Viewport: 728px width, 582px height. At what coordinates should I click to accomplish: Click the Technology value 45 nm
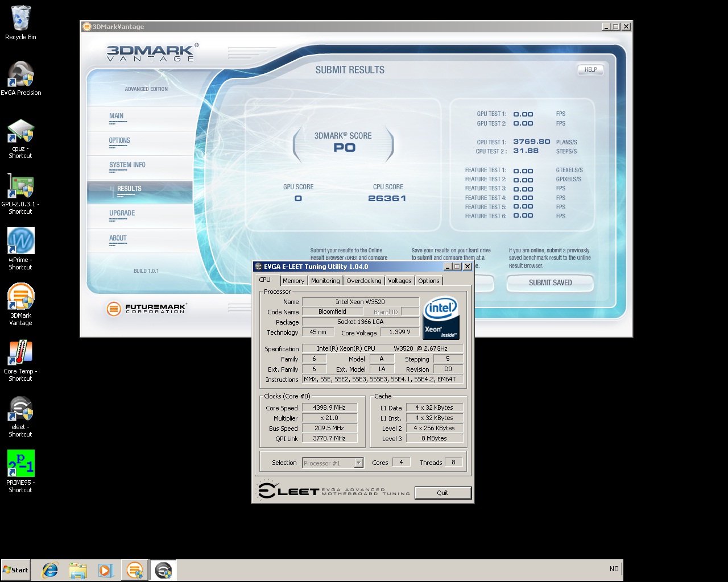tap(318, 332)
